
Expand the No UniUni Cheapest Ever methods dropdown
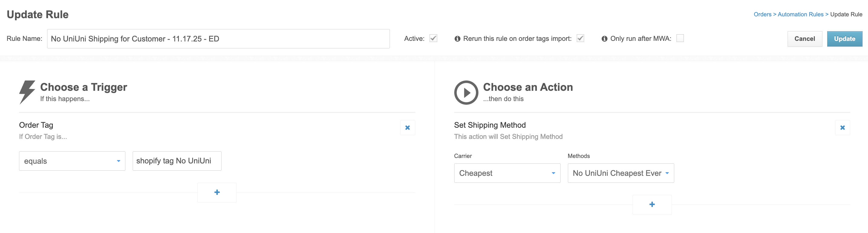tap(621, 173)
